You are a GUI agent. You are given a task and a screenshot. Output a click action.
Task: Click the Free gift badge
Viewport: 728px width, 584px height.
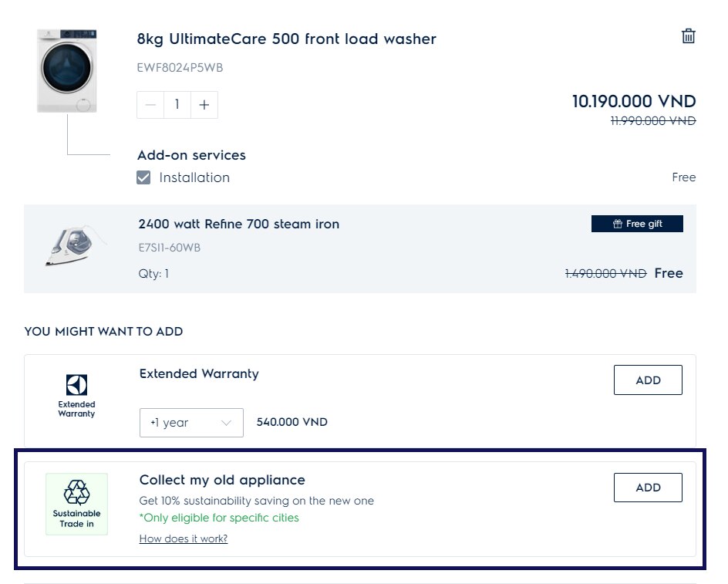pyautogui.click(x=637, y=224)
